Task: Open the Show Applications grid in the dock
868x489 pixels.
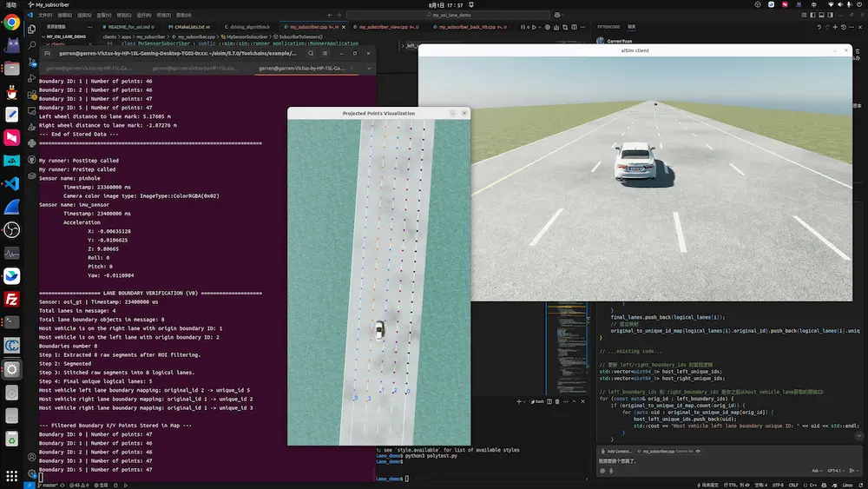Action: [11, 475]
